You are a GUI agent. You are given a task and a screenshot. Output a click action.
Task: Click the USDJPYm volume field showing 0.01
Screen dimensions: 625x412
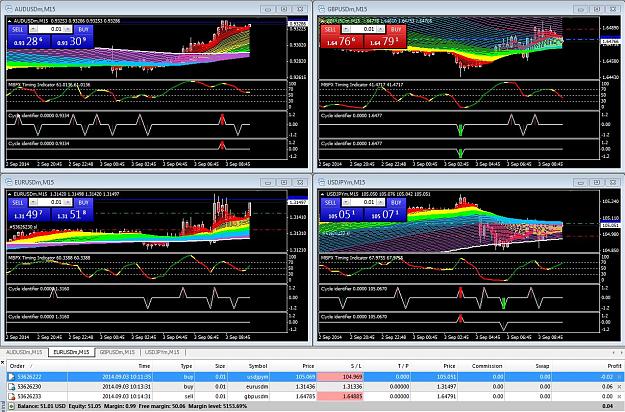(364, 202)
